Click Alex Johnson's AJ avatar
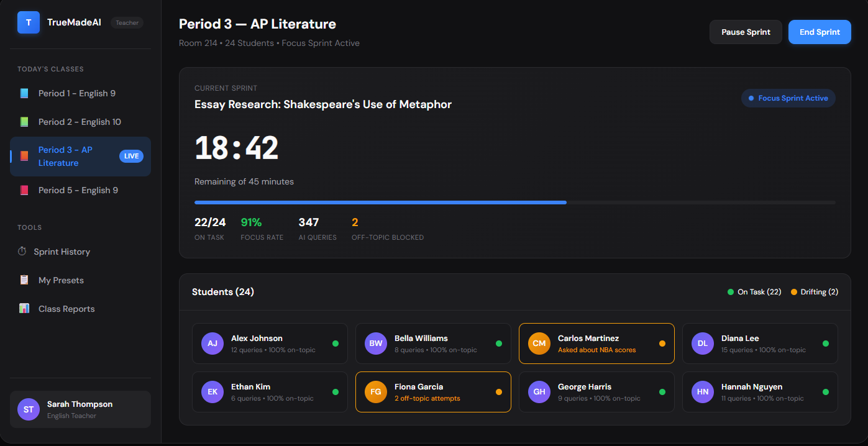The width and height of the screenshot is (868, 446). click(212, 344)
